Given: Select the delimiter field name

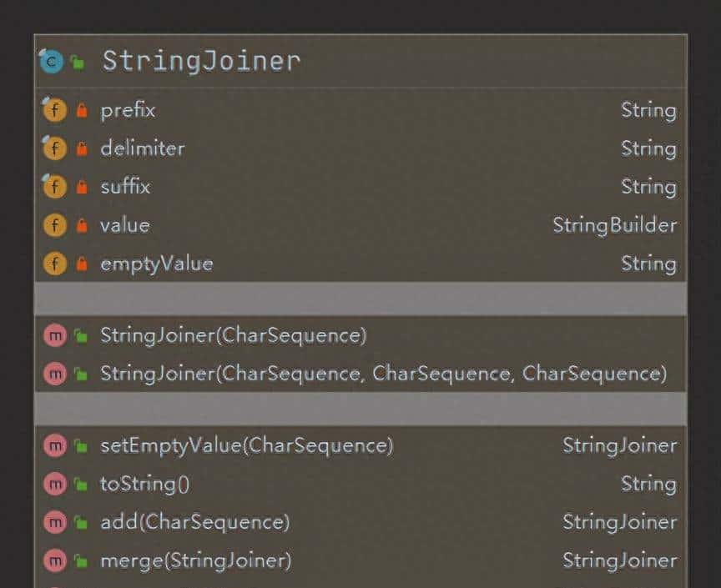Looking at the screenshot, I should (x=142, y=148).
